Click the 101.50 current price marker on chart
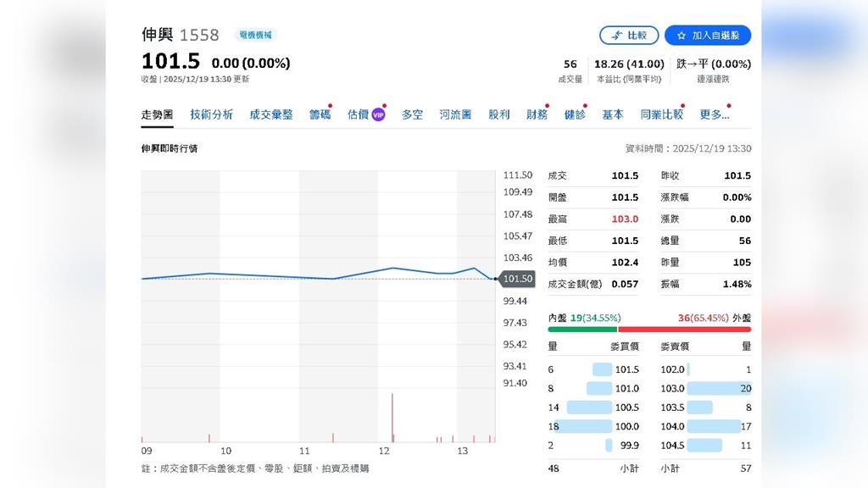This screenshot has height=488, width=868. (517, 279)
